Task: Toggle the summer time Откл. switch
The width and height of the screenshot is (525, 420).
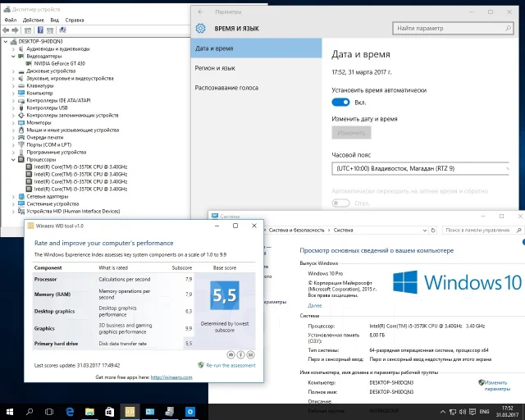Action: (x=340, y=203)
